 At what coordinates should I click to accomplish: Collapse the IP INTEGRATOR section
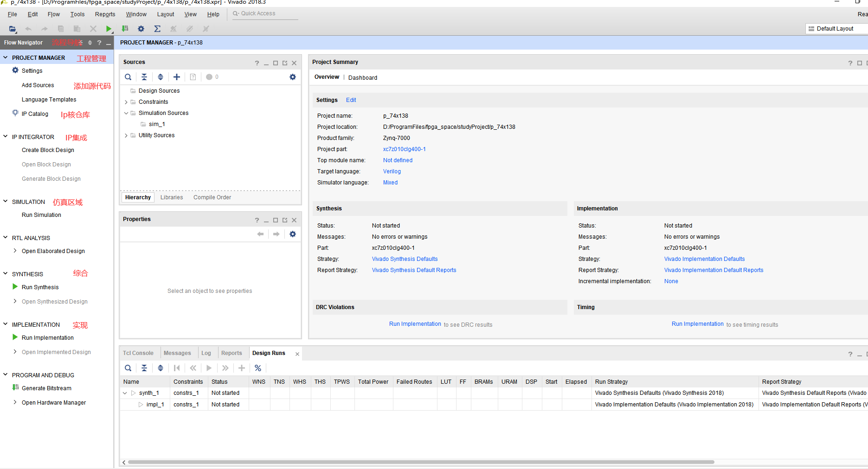click(x=6, y=137)
